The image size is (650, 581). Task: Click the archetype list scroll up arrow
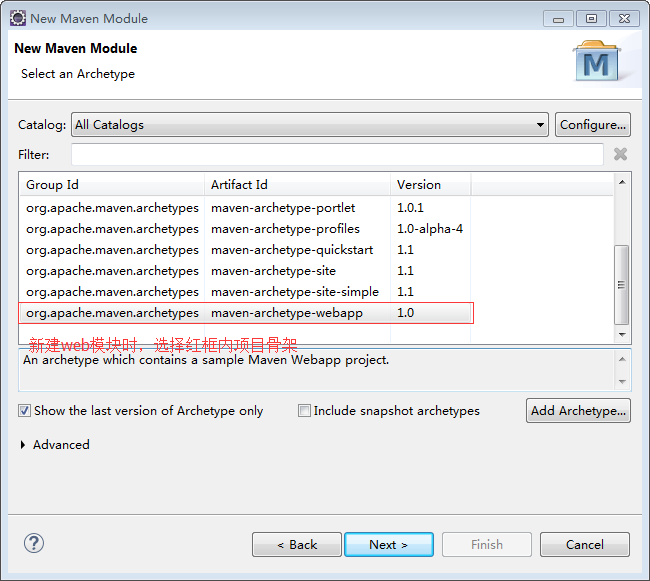point(622,182)
